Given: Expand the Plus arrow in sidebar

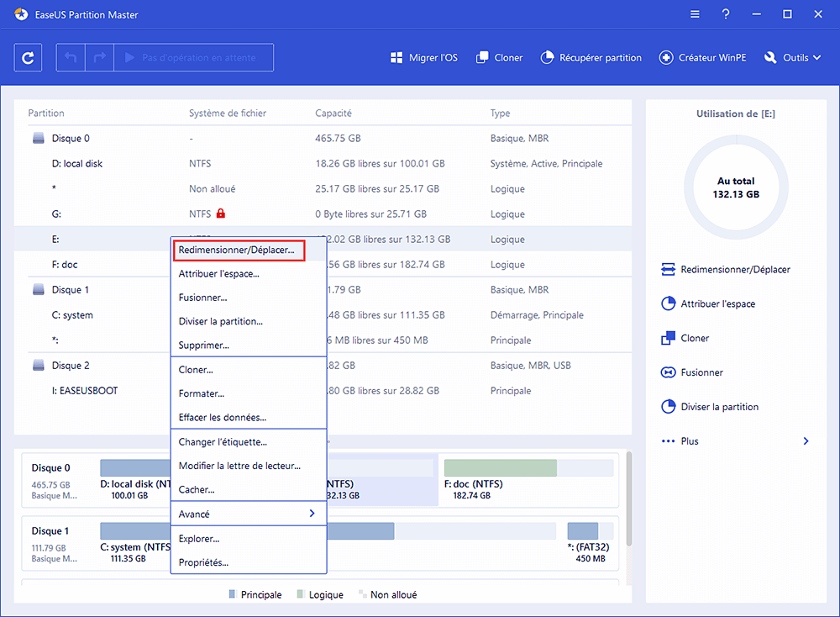Looking at the screenshot, I should tap(806, 441).
